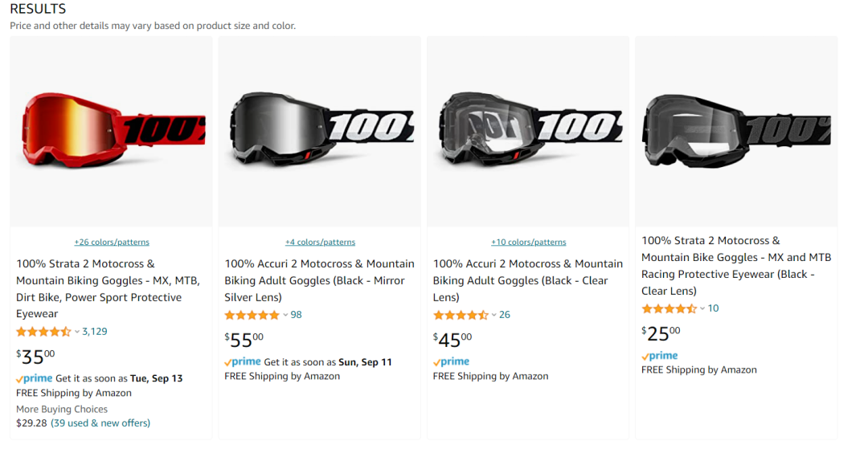868x449 pixels.
Task: Expand rating dropdown arrow beside 3,129 reviews
Action: (77, 332)
